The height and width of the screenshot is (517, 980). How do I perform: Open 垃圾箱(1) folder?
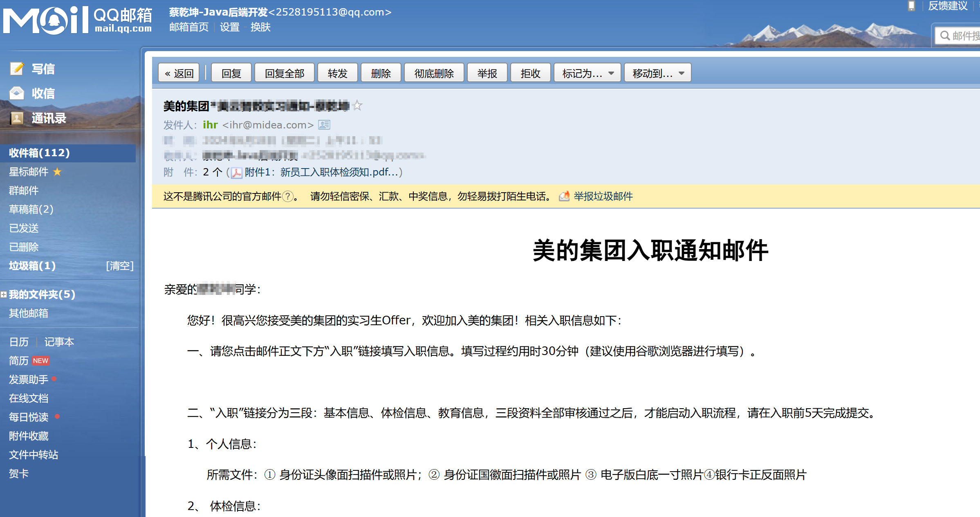click(x=32, y=266)
